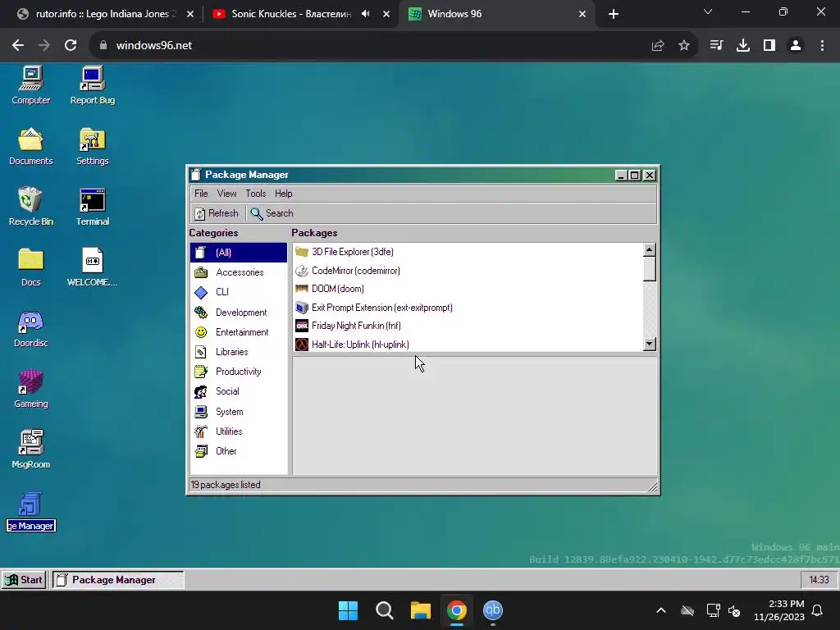The image size is (840, 630).
Task: Open the Docs folder on desktop
Action: click(x=31, y=267)
